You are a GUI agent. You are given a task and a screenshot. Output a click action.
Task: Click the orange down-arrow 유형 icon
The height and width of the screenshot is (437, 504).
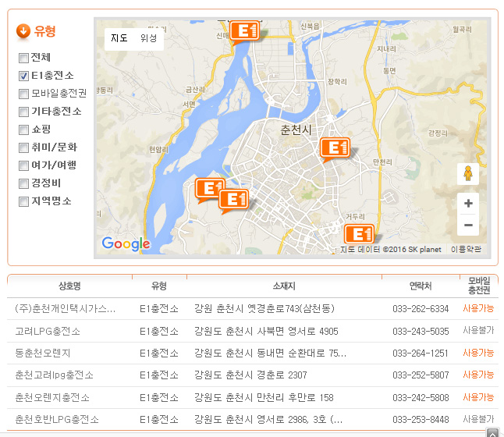pos(23,31)
